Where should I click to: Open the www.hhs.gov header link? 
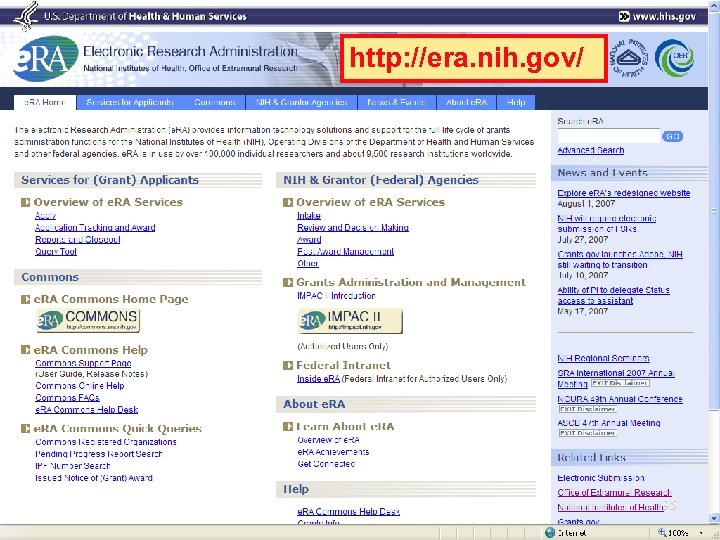(x=664, y=17)
